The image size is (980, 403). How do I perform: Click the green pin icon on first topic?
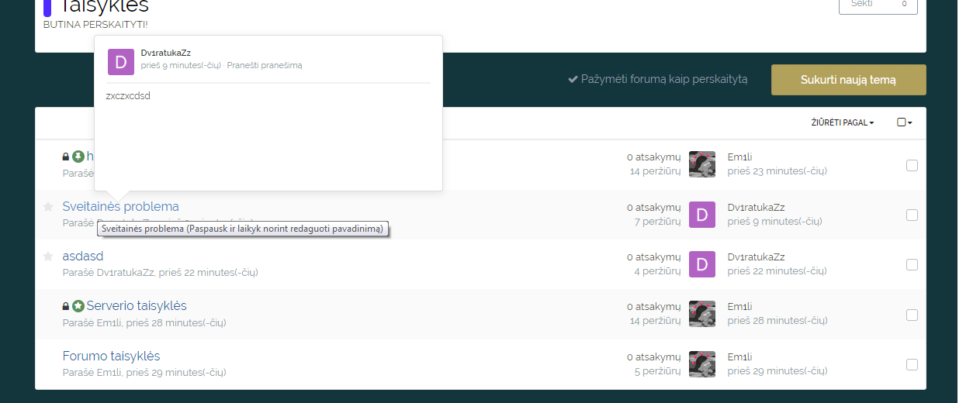tap(78, 157)
